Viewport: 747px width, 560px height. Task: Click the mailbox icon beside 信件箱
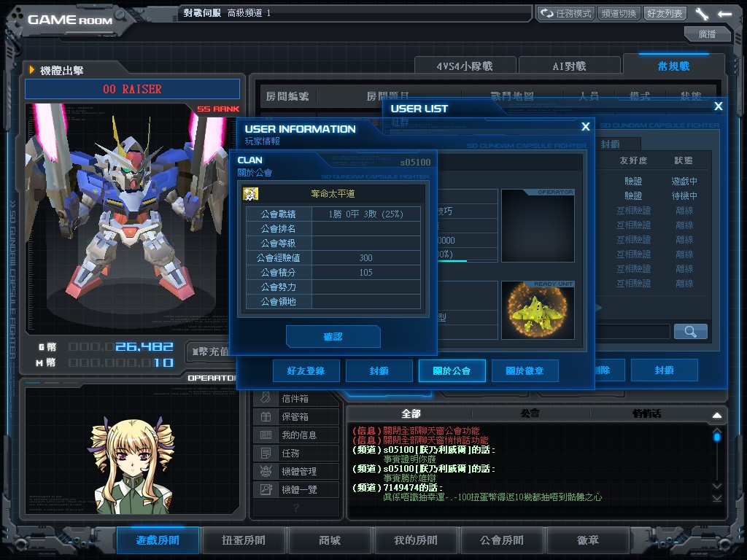point(266,398)
